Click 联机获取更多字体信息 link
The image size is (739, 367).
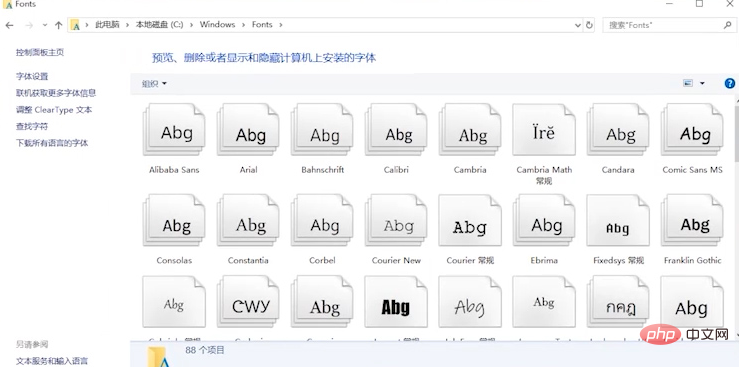pos(56,93)
